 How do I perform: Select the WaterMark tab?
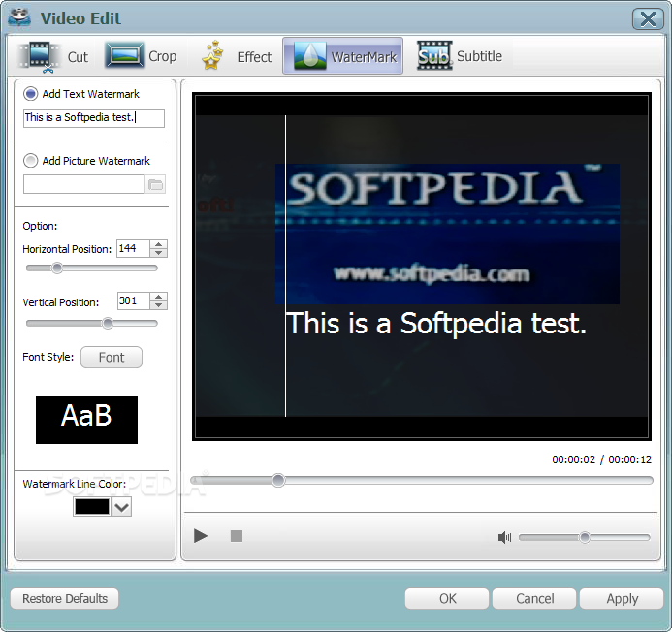pyautogui.click(x=343, y=56)
